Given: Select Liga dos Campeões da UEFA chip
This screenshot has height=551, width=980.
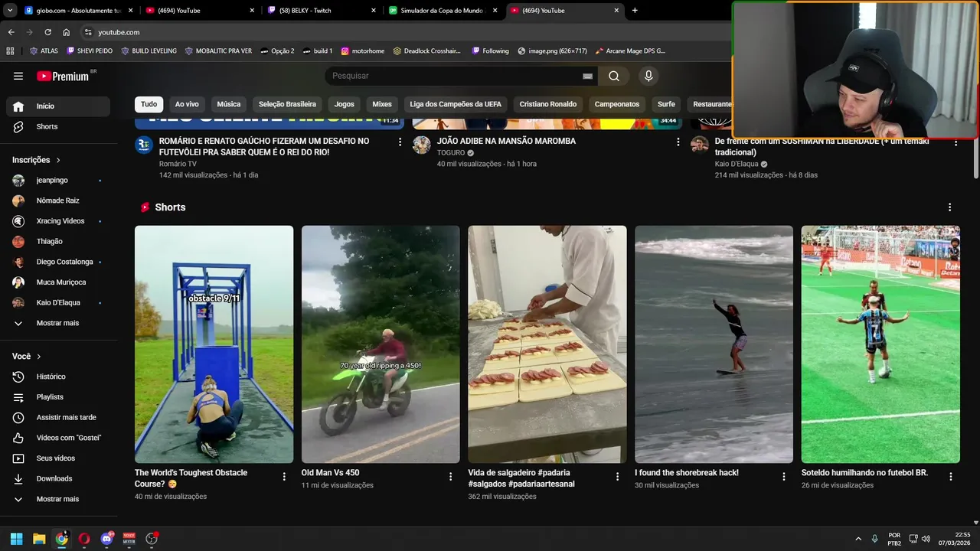Looking at the screenshot, I should (x=456, y=104).
